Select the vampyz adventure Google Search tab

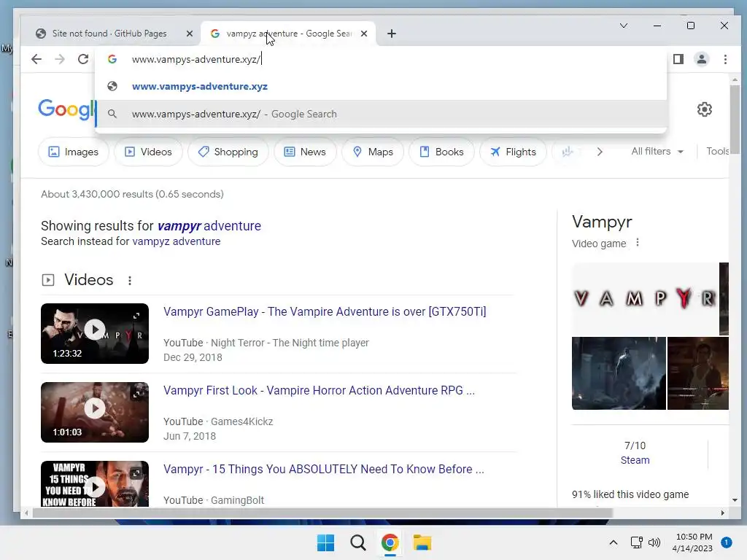[x=288, y=34]
